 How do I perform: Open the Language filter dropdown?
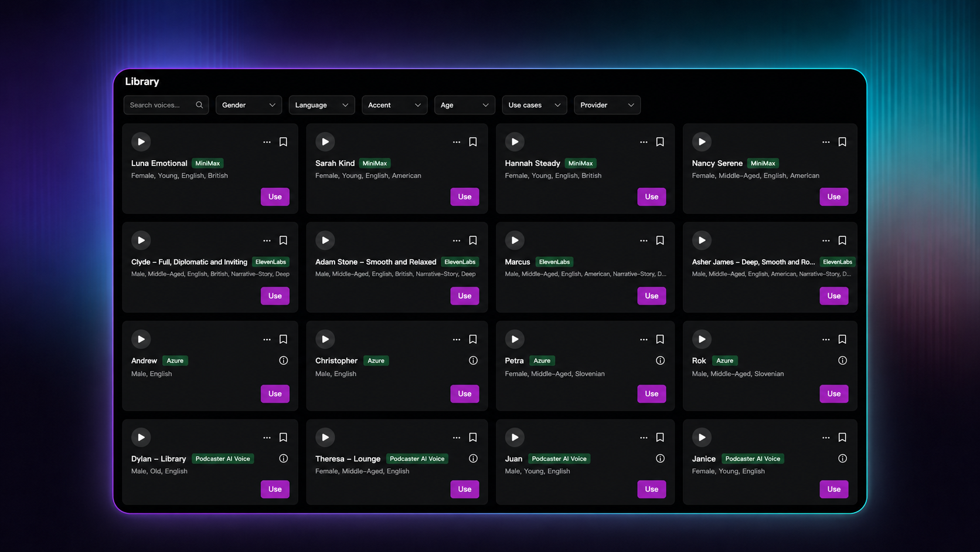(x=322, y=105)
